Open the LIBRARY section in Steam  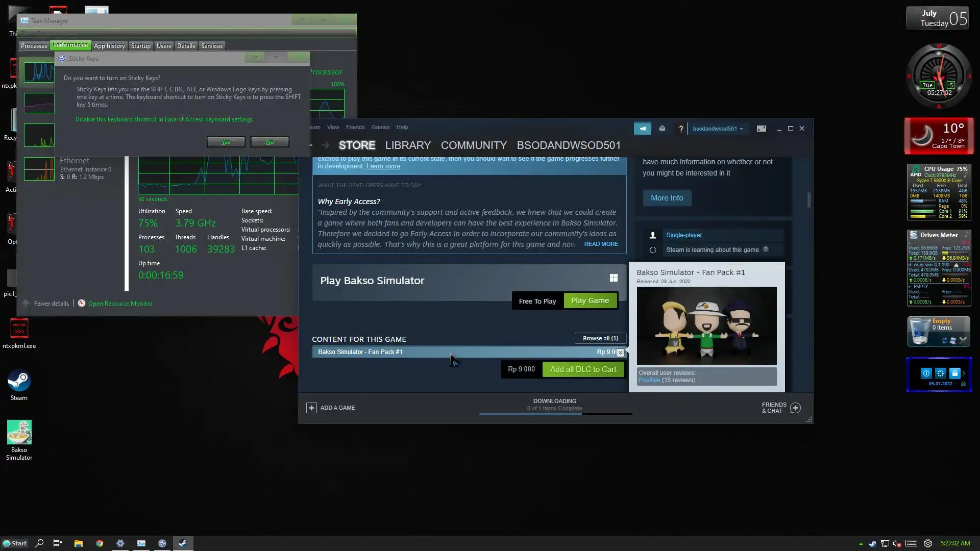[408, 145]
